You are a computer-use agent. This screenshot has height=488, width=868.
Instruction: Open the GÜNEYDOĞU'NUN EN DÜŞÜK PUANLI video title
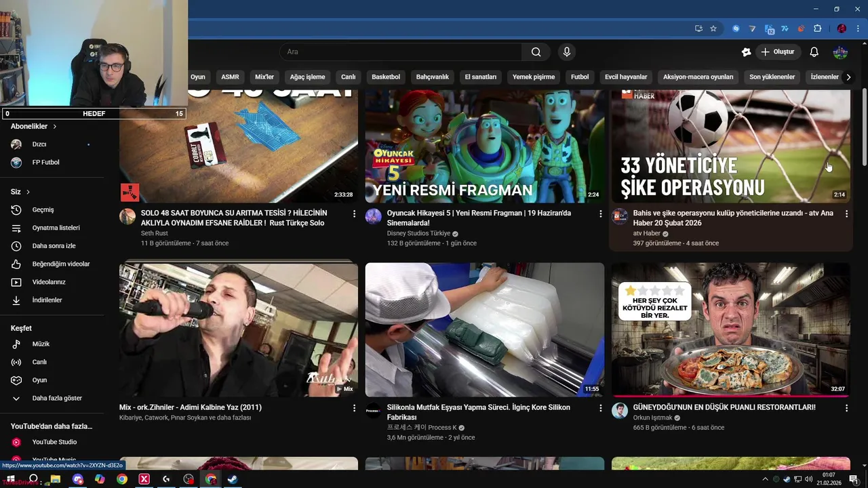coord(724,407)
